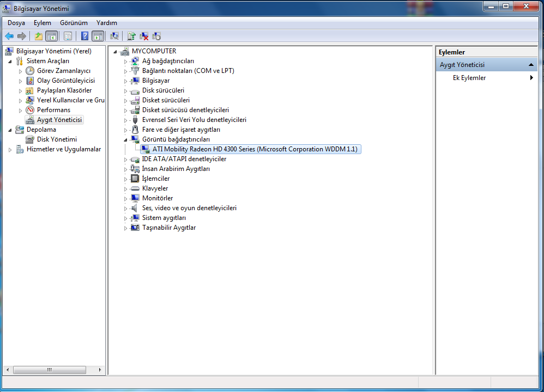The height and width of the screenshot is (392, 544).
Task: Click the Ses, video ve oyun denetleyicileri speaker icon
Action: (x=135, y=208)
